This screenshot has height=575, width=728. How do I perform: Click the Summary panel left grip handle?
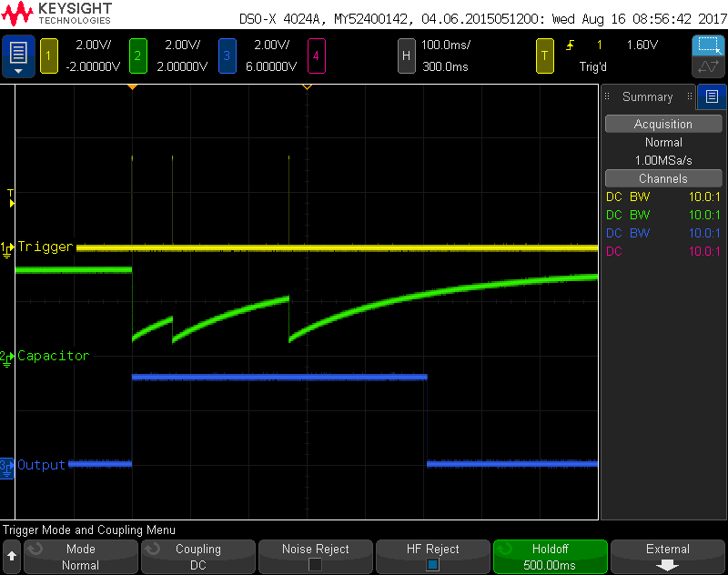pos(607,96)
